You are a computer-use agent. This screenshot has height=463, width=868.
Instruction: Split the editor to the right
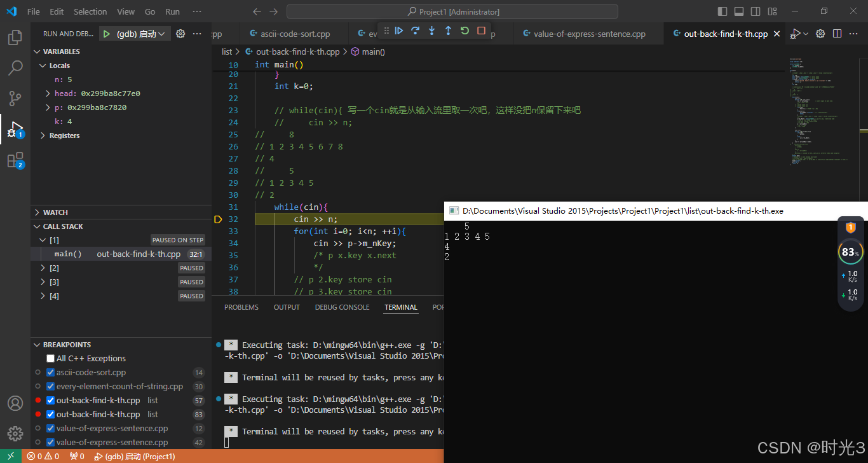tap(837, 34)
